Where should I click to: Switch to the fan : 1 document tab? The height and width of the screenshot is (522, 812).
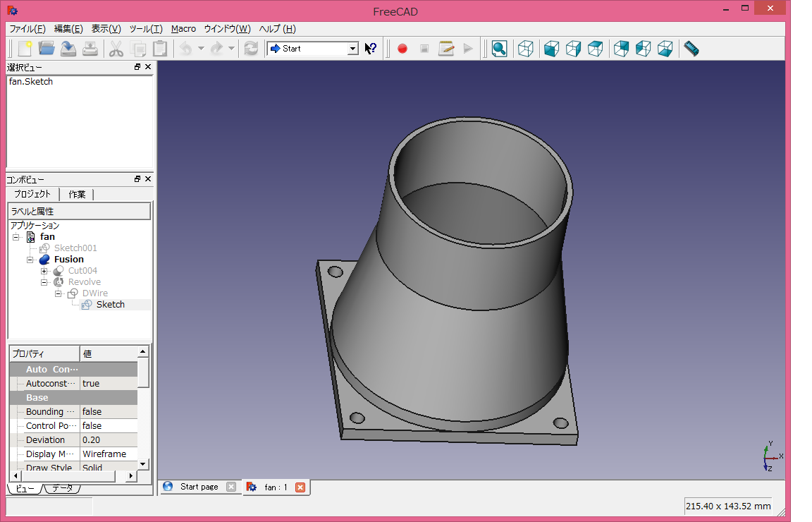(x=276, y=487)
